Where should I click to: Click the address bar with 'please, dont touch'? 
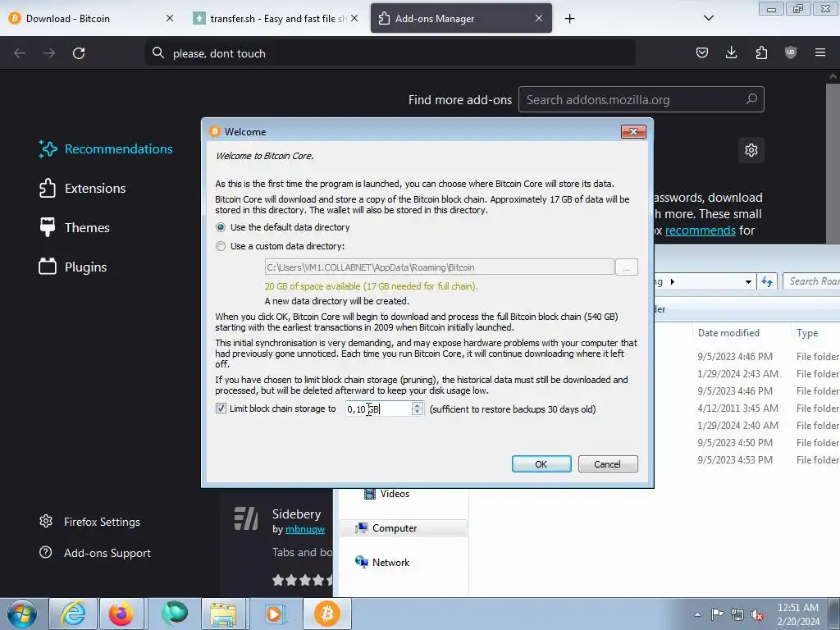(390, 53)
